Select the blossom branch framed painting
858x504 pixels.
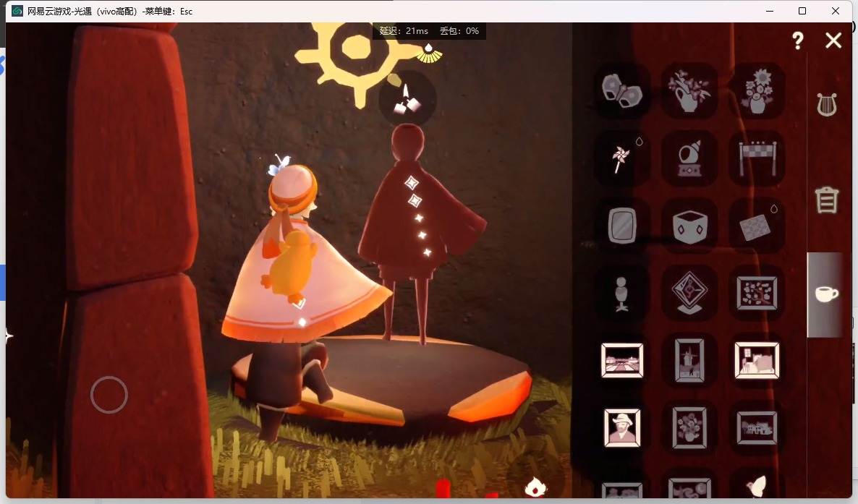tap(757, 294)
